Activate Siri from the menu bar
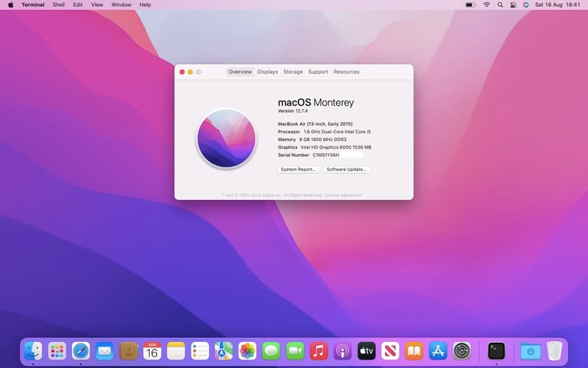Image resolution: width=588 pixels, height=368 pixels. [526, 5]
